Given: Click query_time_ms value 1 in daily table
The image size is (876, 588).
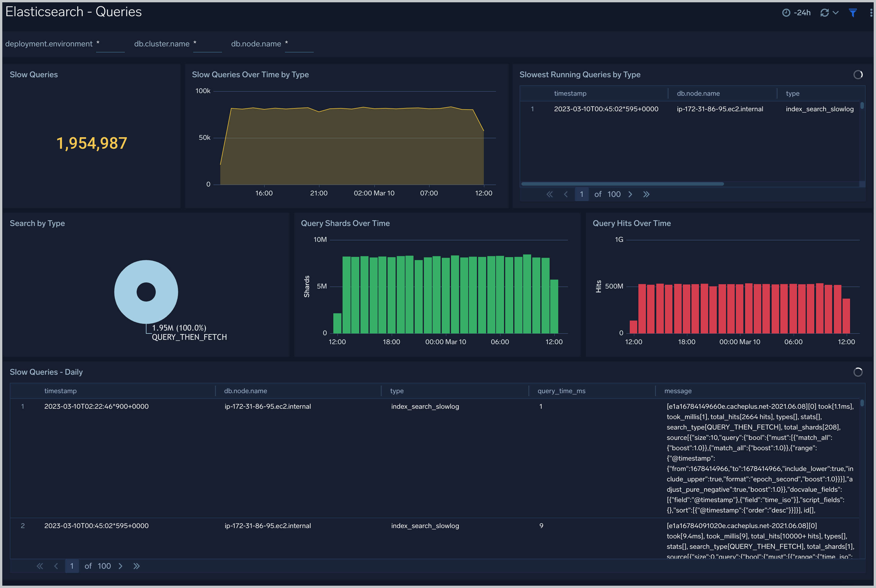Looking at the screenshot, I should point(541,406).
